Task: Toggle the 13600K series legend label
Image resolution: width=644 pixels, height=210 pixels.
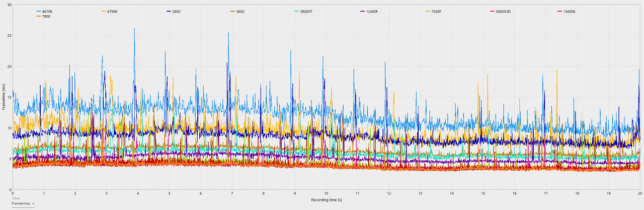Action: (570, 11)
